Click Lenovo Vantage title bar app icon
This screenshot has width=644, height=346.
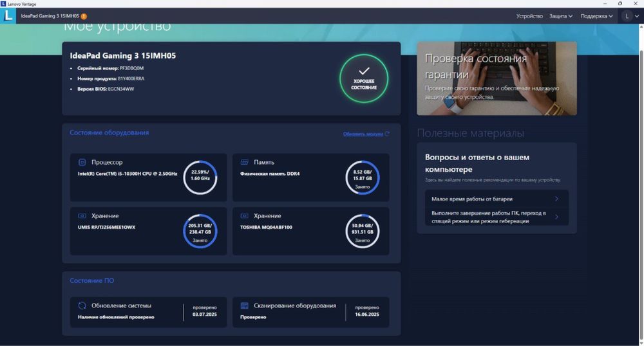[3, 4]
